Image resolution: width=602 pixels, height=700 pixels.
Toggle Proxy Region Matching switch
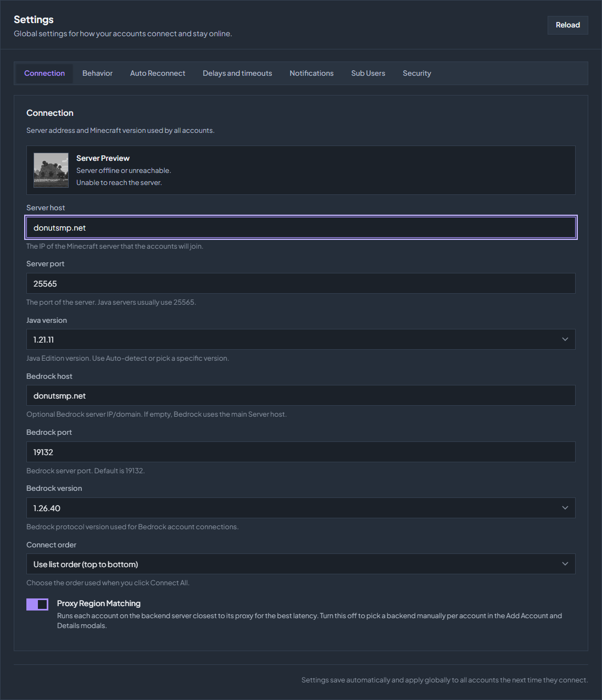coord(37,604)
